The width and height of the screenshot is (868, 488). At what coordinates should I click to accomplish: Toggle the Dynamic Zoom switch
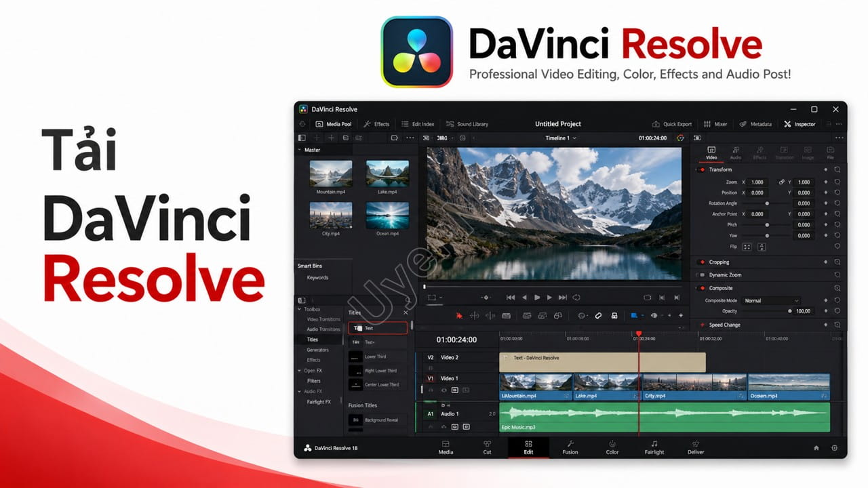click(702, 275)
